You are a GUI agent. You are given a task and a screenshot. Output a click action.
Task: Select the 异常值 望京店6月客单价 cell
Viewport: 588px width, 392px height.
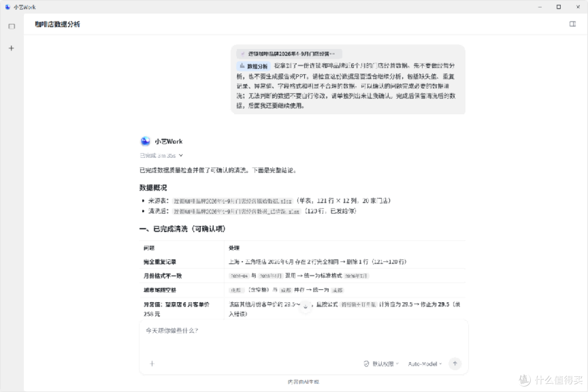181,309
